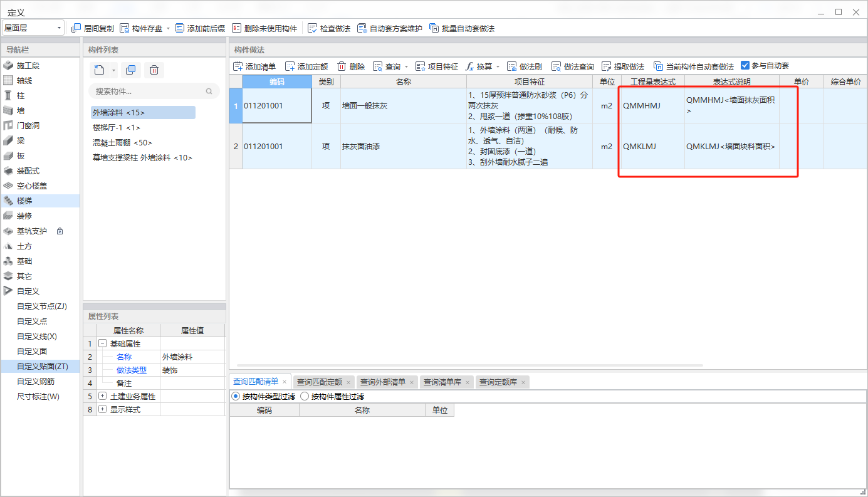Click the 做法刷 icon
Screen dimensions: 868x497
[x=511, y=66]
